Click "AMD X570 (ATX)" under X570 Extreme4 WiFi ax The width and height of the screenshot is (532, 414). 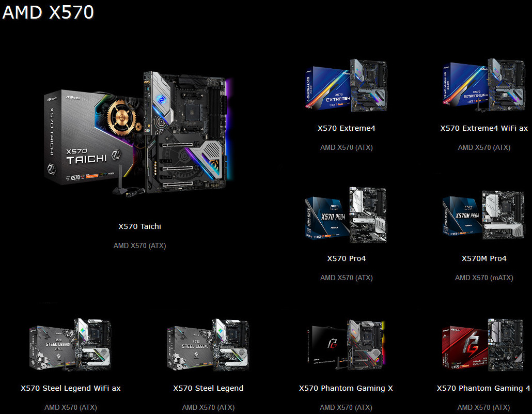484,147
